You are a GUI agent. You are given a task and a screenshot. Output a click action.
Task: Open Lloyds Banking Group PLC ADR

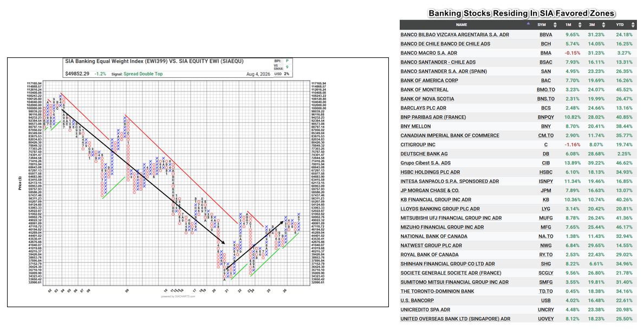[x=440, y=209]
